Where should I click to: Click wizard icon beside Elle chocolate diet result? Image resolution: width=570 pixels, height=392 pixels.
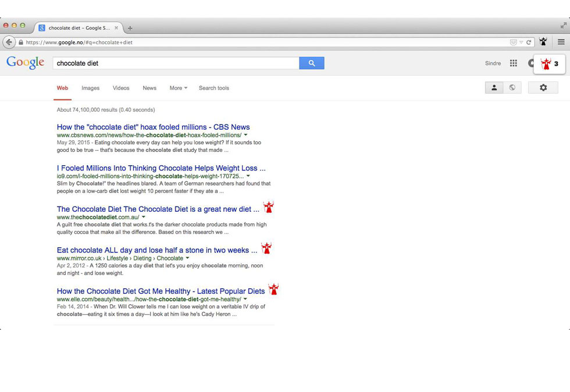pos(273,289)
